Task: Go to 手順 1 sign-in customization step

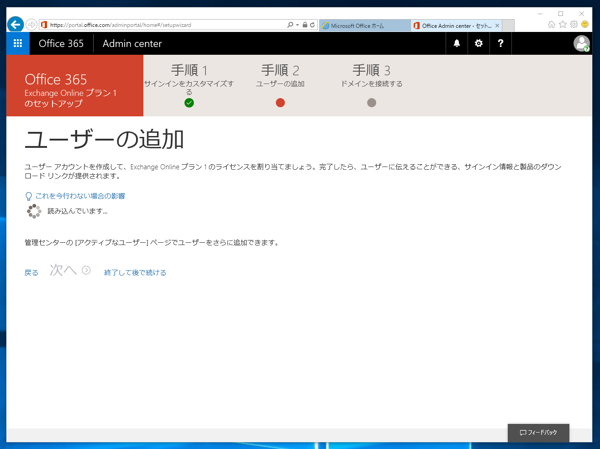Action: point(189,85)
